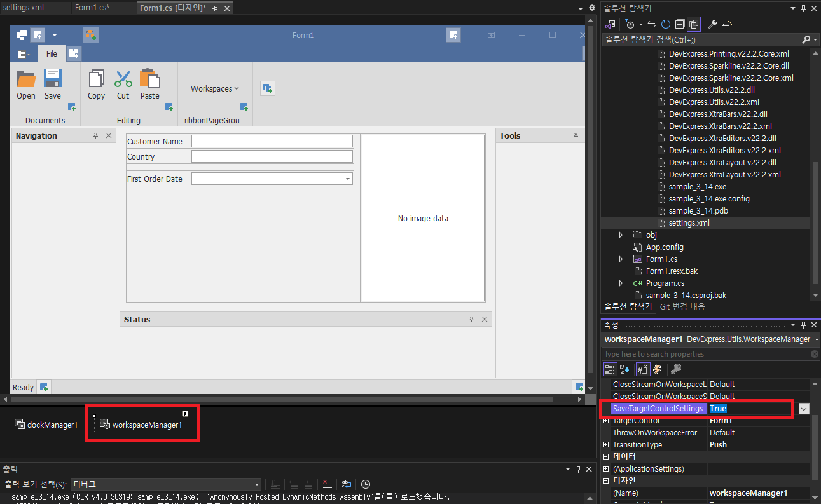
Task: Expand the obj folder node
Action: coord(621,235)
